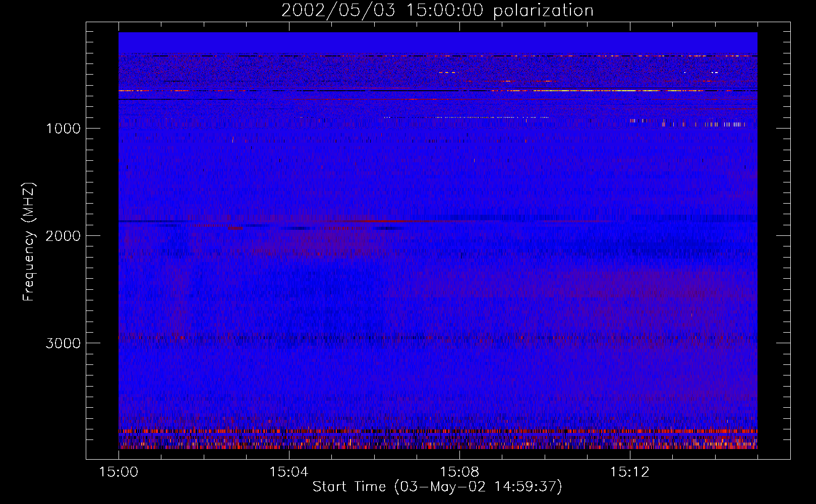Screen dimensions: 816x504
Task: Click the 'Start Time (03-May-02 14:59:37)' label
Action: [x=437, y=487]
